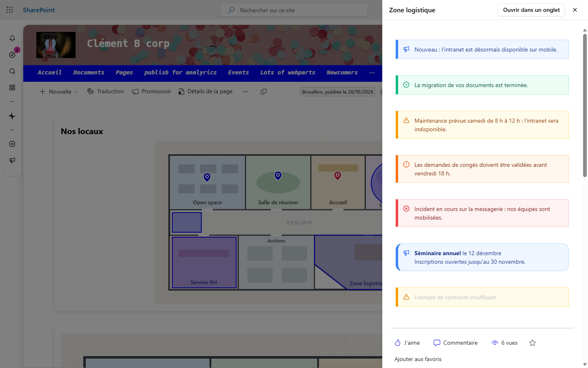The image size is (588, 368).
Task: Close the Zone logistique panel
Action: point(575,10)
